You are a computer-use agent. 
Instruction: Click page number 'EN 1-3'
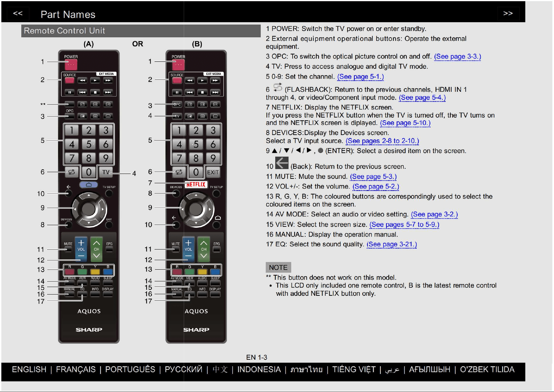point(257,357)
